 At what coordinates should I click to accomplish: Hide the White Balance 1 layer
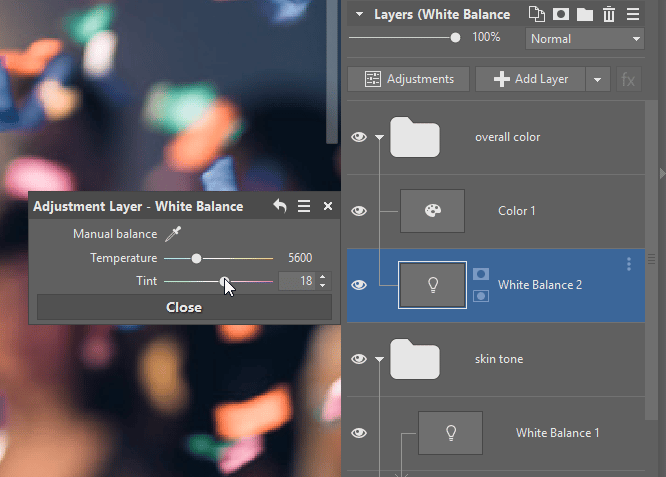(x=359, y=433)
